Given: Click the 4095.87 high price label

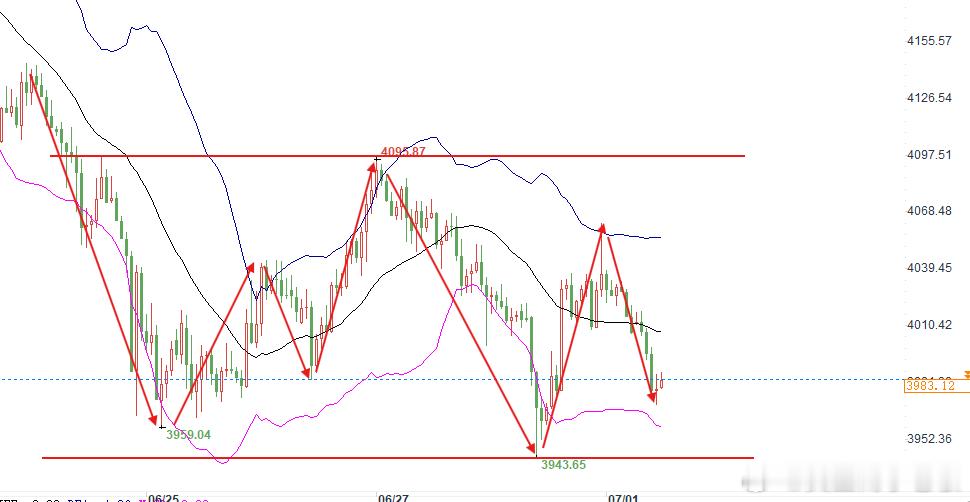Looking at the screenshot, I should 403,151.
